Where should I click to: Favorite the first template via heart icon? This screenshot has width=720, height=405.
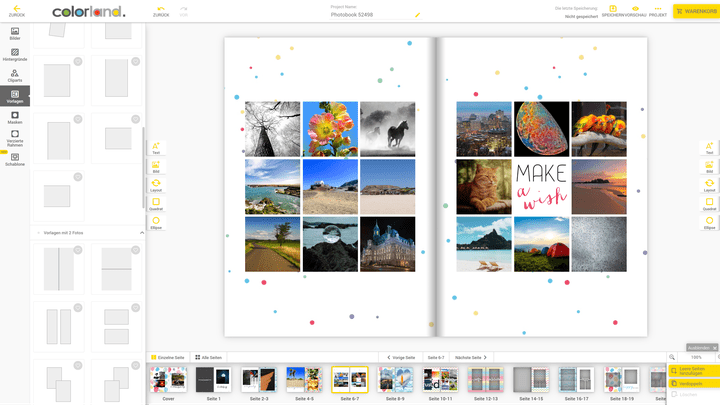pyautogui.click(x=78, y=63)
